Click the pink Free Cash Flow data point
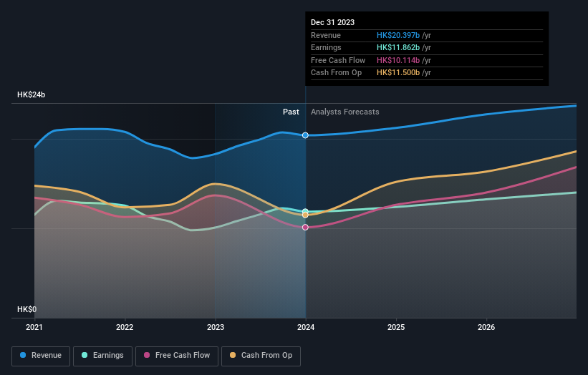This screenshot has height=375, width=588. tap(305, 228)
